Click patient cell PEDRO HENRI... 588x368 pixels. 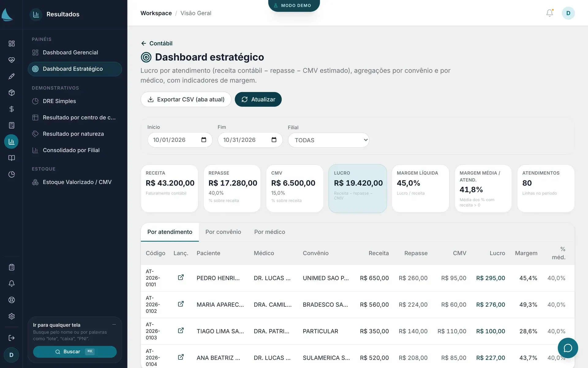(x=218, y=278)
